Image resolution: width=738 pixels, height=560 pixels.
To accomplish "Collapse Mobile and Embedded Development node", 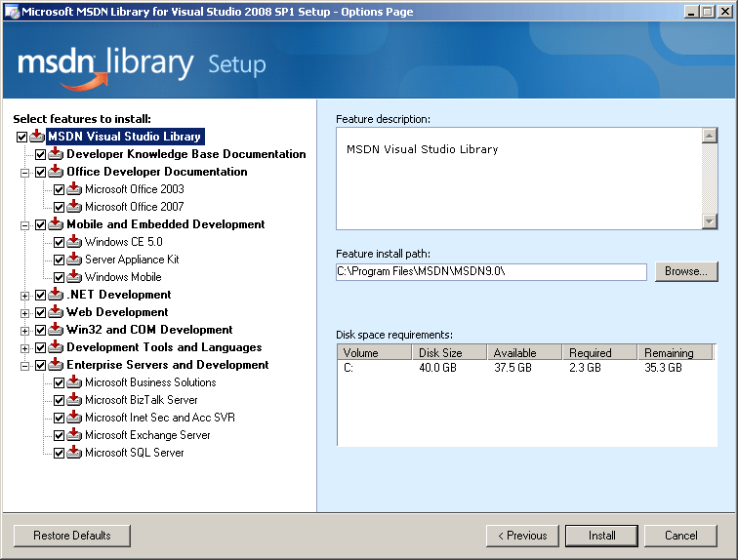I will (x=24, y=225).
